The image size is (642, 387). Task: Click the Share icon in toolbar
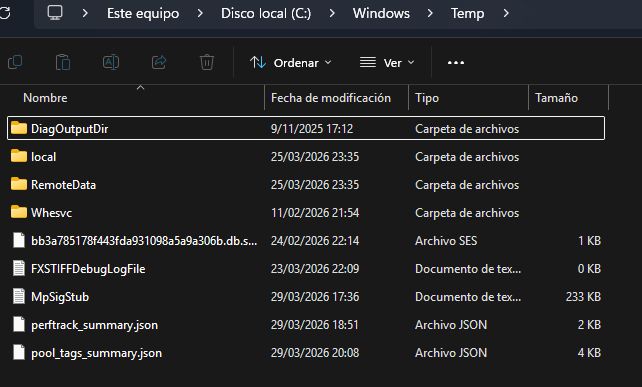tap(159, 62)
